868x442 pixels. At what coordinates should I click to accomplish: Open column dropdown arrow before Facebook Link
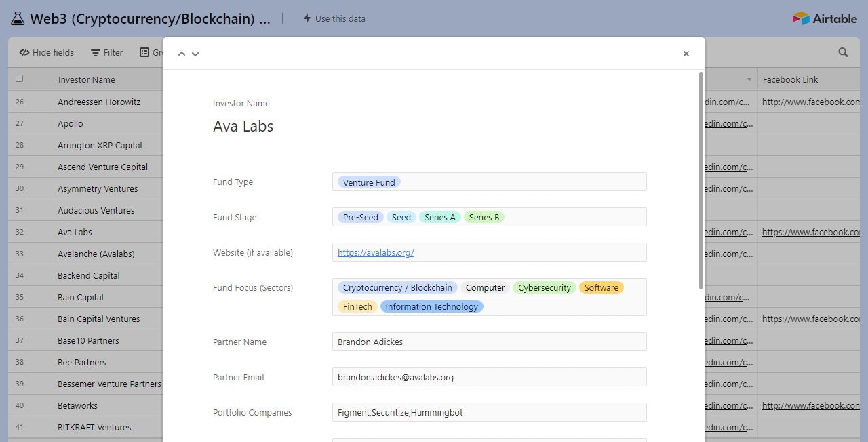click(x=749, y=79)
